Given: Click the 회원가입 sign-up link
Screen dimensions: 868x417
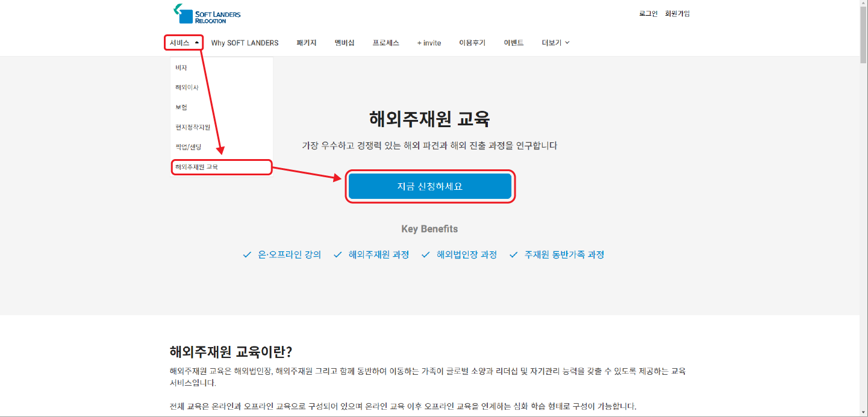Looking at the screenshot, I should click(x=677, y=13).
